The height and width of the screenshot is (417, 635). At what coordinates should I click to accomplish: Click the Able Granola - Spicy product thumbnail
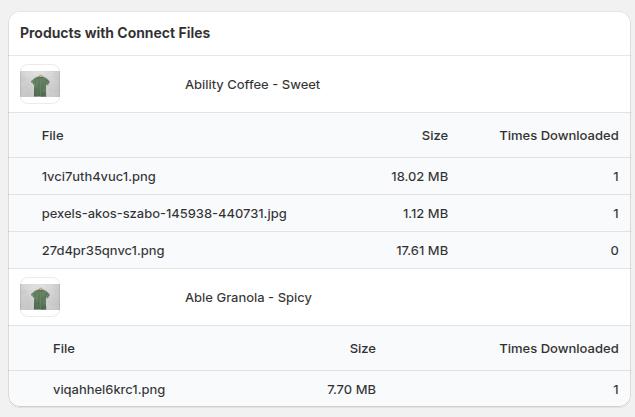pos(40,297)
